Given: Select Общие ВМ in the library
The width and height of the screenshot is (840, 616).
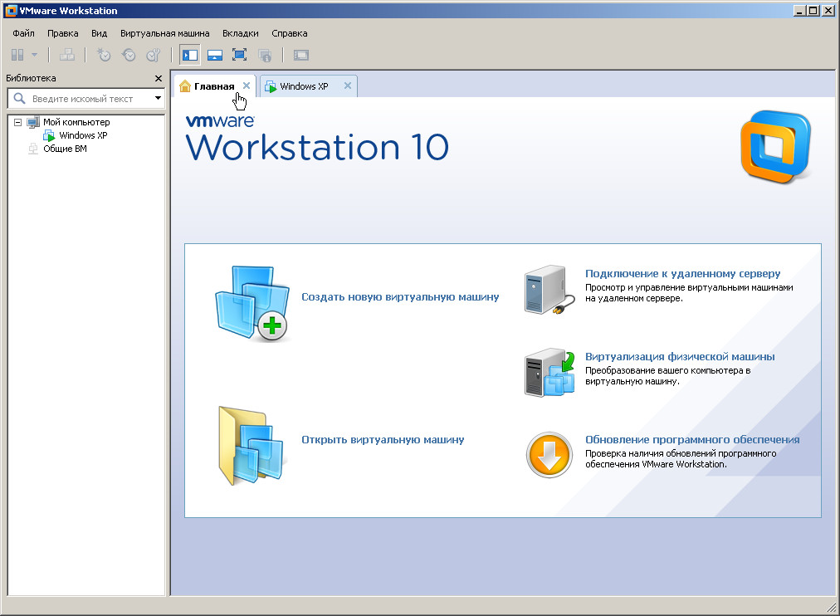Looking at the screenshot, I should (65, 149).
